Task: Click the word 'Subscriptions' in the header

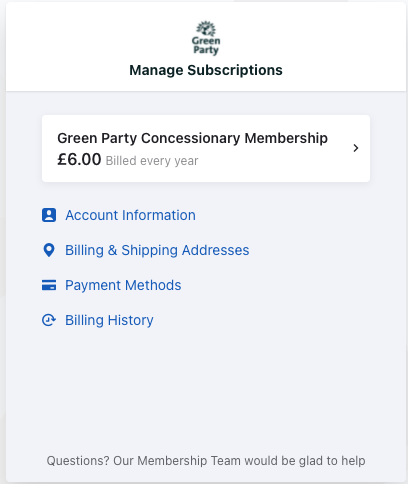Action: pyautogui.click(x=235, y=70)
